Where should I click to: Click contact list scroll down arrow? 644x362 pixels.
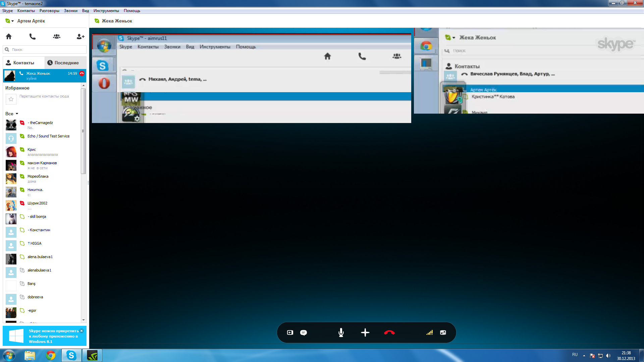[x=84, y=320]
